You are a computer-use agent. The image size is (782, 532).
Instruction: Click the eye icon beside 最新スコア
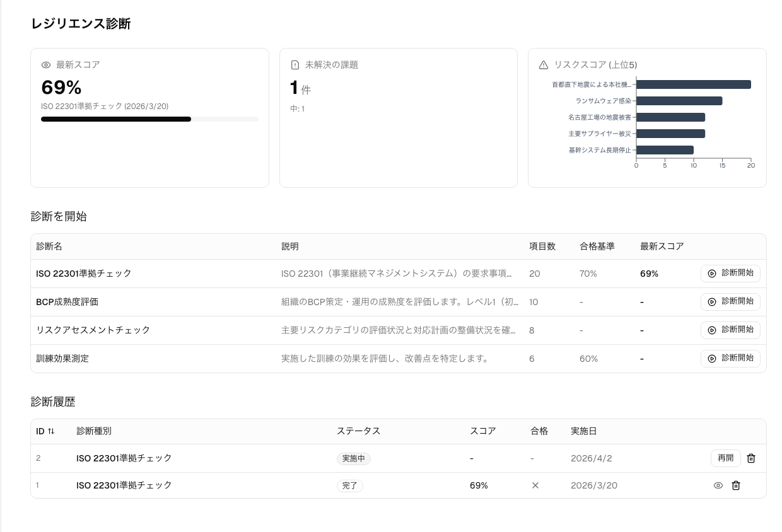pyautogui.click(x=46, y=65)
